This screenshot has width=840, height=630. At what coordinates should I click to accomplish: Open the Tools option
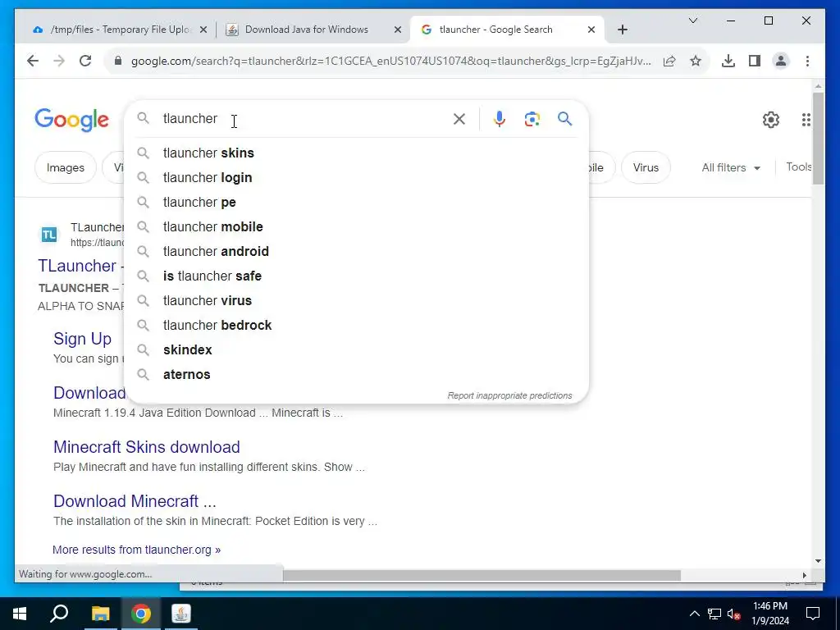799,167
